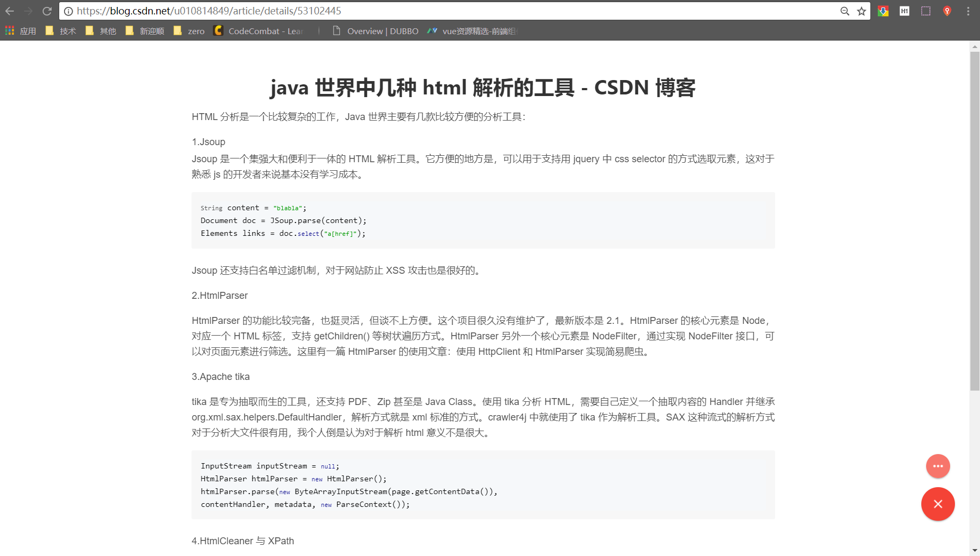
Task: Go back to the previous page
Action: (x=10, y=11)
